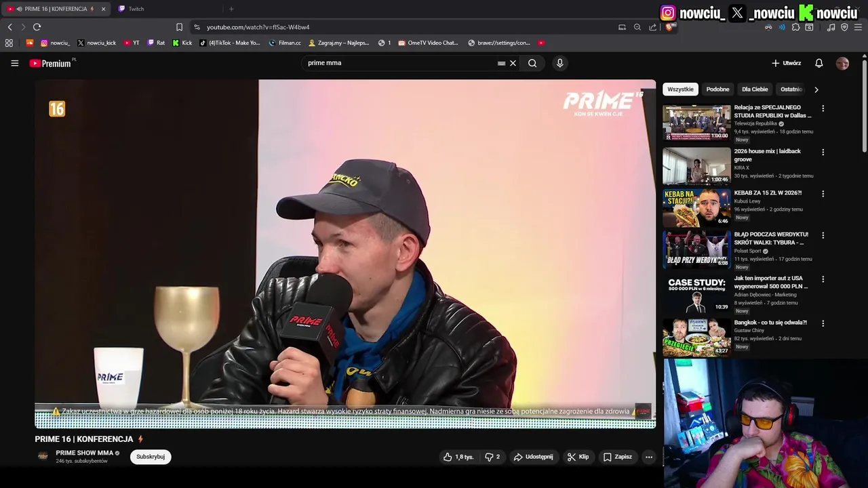Open the brave://settings bookmark
868x488 pixels.
click(x=499, y=43)
